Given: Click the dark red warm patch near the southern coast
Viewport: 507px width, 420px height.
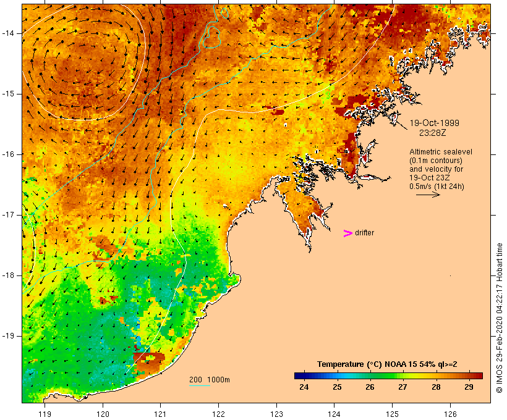Looking at the screenshot, I should (x=149, y=363).
